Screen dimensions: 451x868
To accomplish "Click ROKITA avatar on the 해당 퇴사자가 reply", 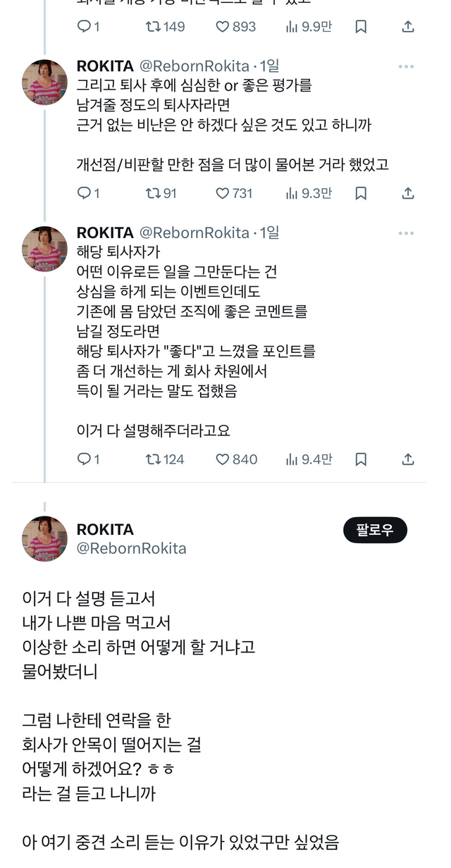I will 45,249.
